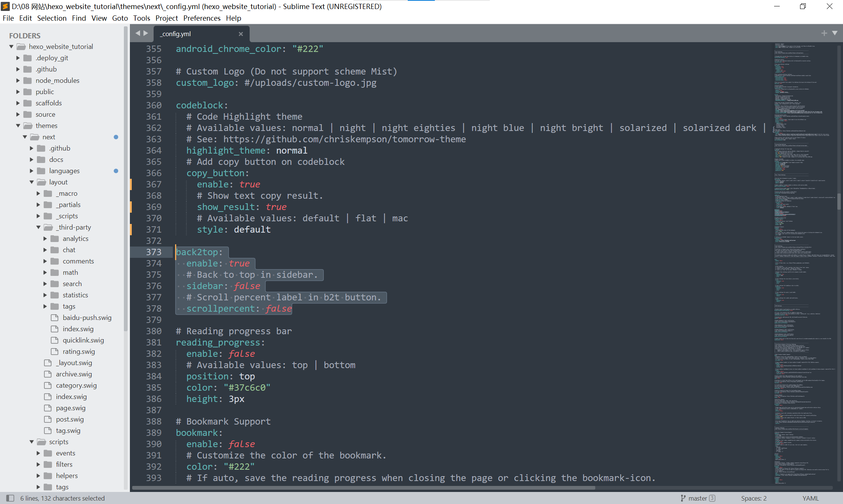Screen dimensions: 843x504
Task: Click the new tab plus icon
Action: (824, 33)
